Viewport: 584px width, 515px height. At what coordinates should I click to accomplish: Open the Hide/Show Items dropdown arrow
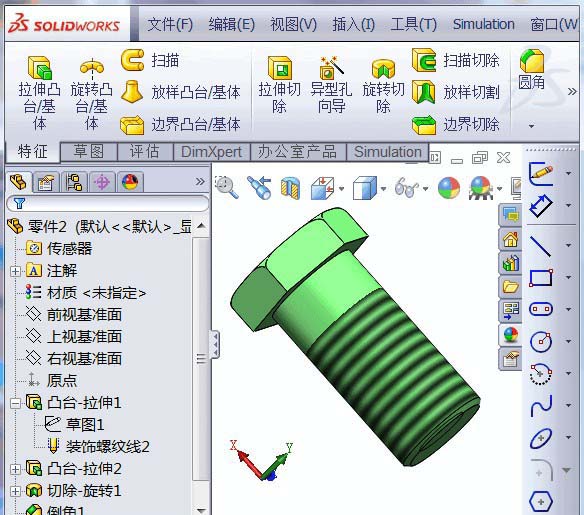coord(425,189)
